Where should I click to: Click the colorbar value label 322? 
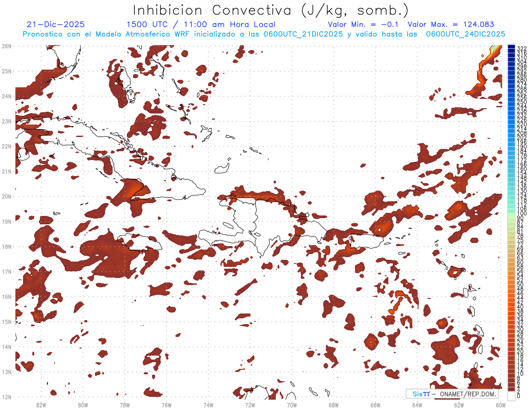(522, 48)
